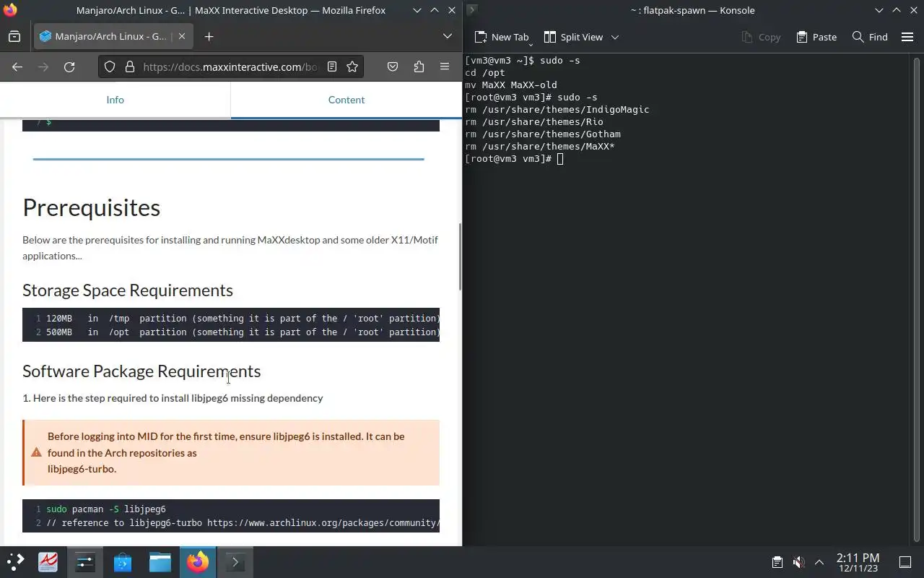
Task: Click the Konsole scrollbar
Action: (917, 298)
